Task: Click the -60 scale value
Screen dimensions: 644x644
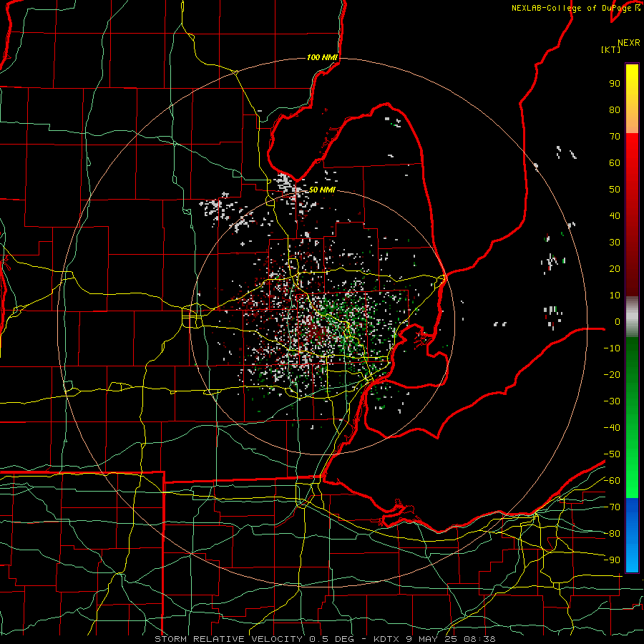Action: click(612, 481)
